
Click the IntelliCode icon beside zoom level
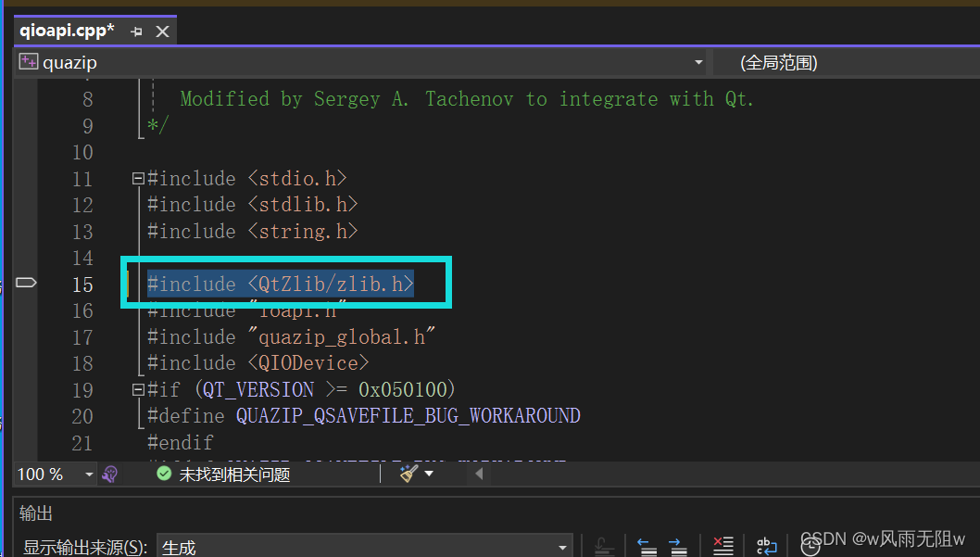[110, 474]
